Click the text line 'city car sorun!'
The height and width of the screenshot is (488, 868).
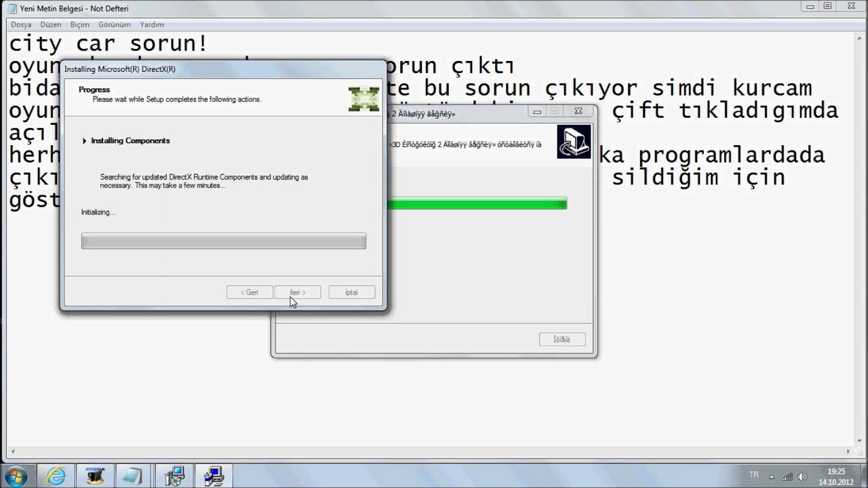point(108,44)
